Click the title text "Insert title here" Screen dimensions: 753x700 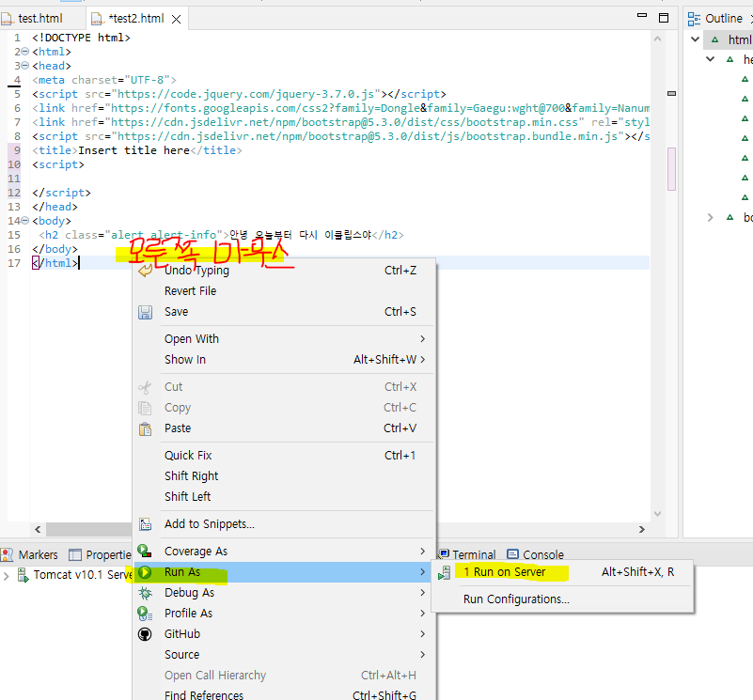134,150
